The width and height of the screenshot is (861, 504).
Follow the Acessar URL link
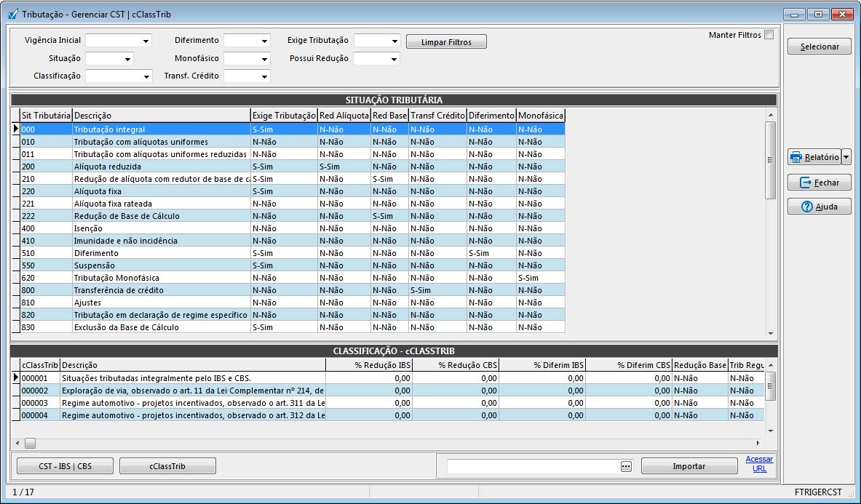pos(759,463)
